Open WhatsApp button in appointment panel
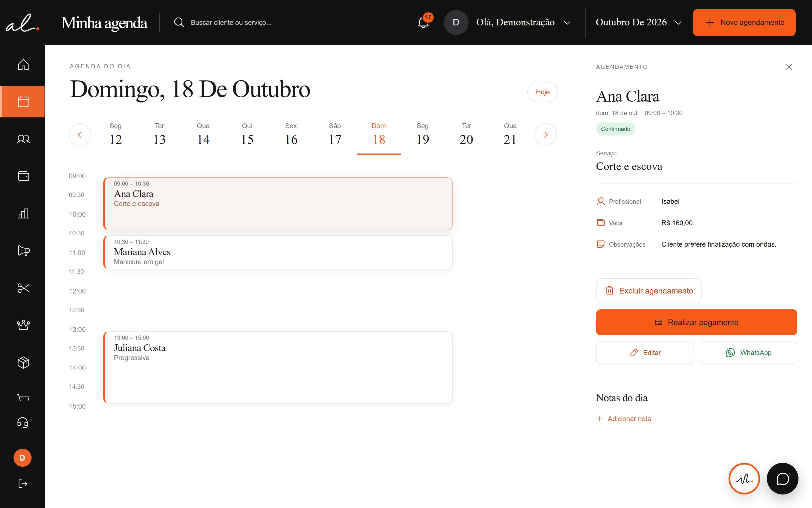Screen dimensions: 812x508 coord(748,352)
